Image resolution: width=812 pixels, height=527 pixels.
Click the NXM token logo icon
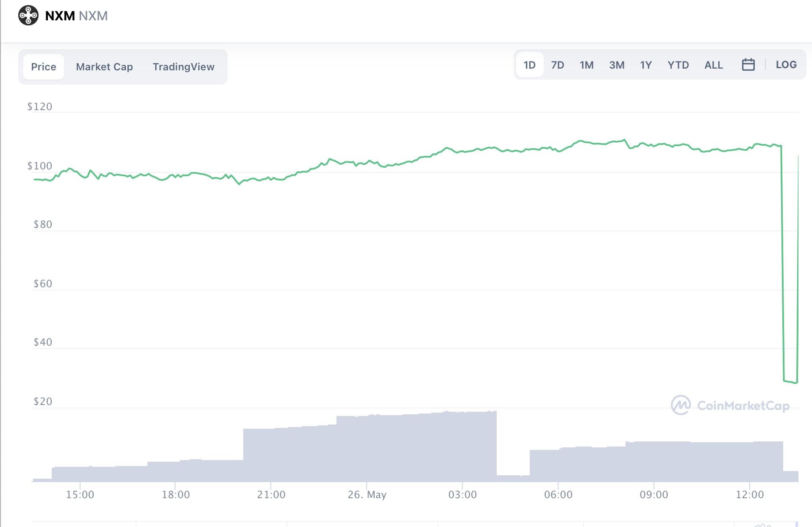(28, 16)
